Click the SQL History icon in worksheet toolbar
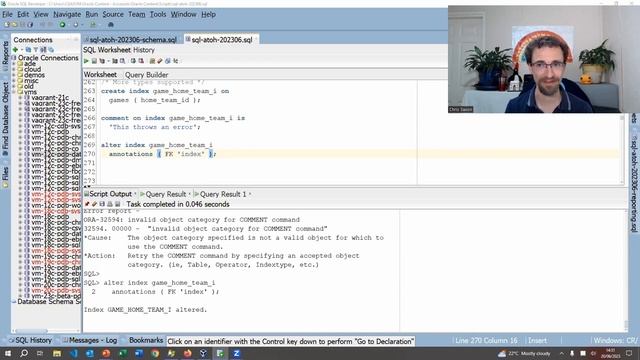The width and height of the screenshot is (640, 360). coord(167,61)
